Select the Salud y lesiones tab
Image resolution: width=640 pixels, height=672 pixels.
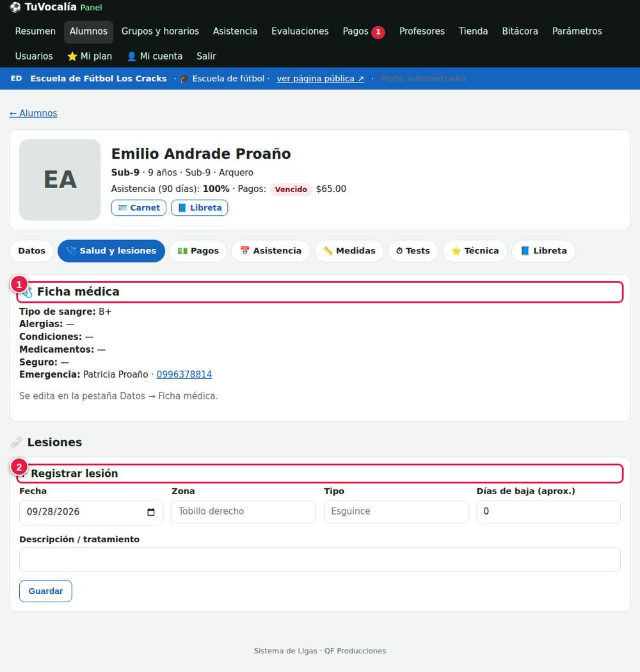pyautogui.click(x=111, y=251)
